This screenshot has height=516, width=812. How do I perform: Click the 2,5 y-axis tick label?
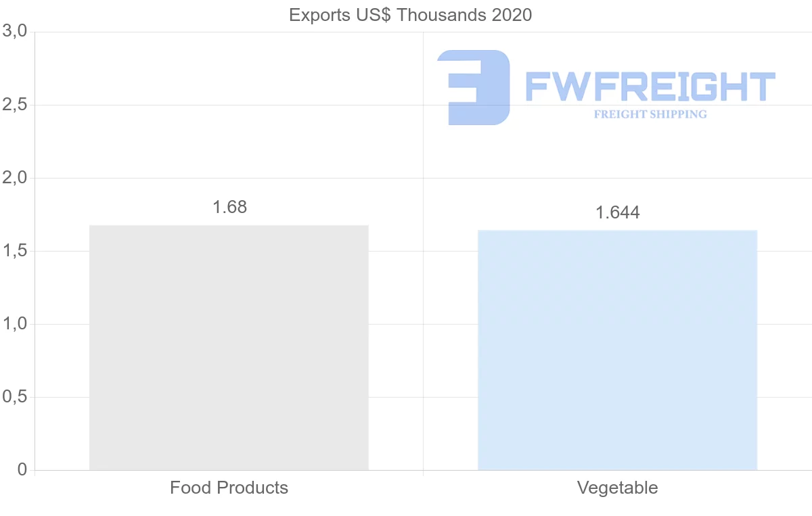[x=14, y=105]
